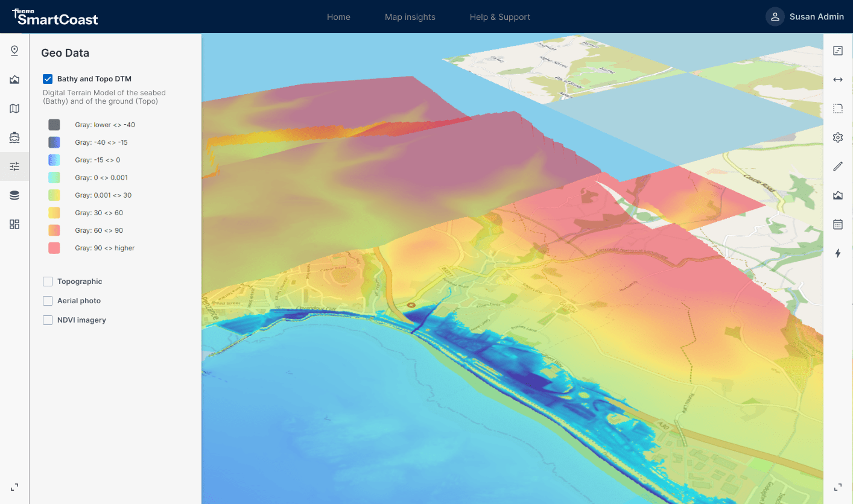Open the dashboard grid icon in left sidebar
The width and height of the screenshot is (853, 504).
click(x=14, y=224)
